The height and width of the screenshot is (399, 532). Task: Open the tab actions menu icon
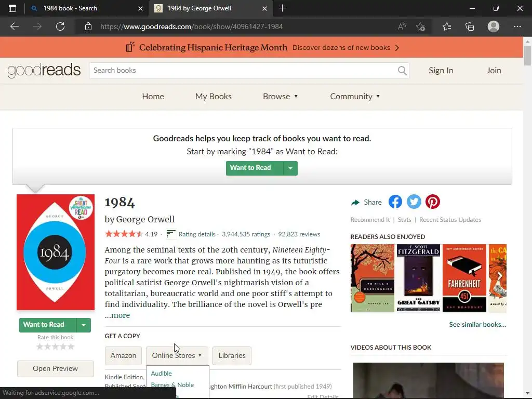(x=12, y=8)
